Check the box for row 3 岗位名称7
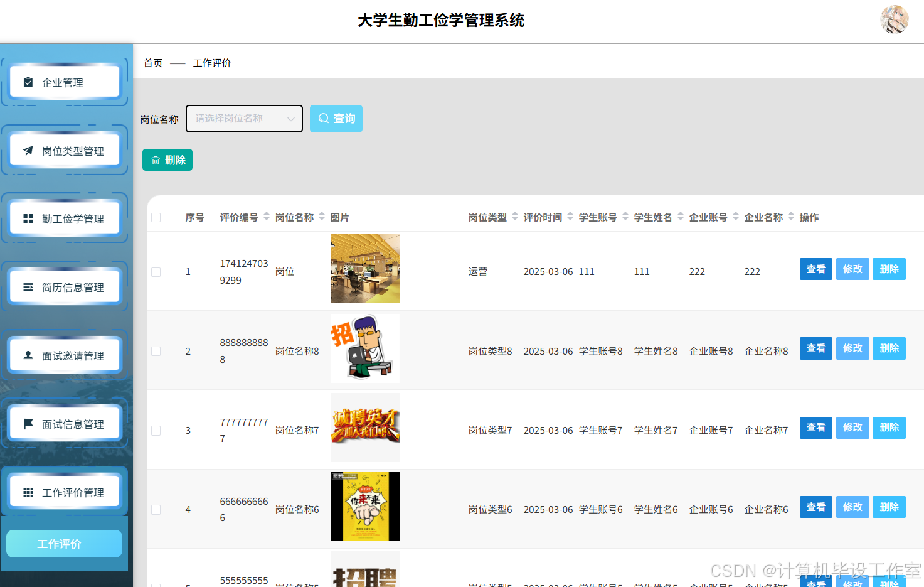This screenshot has height=587, width=924. pos(156,431)
